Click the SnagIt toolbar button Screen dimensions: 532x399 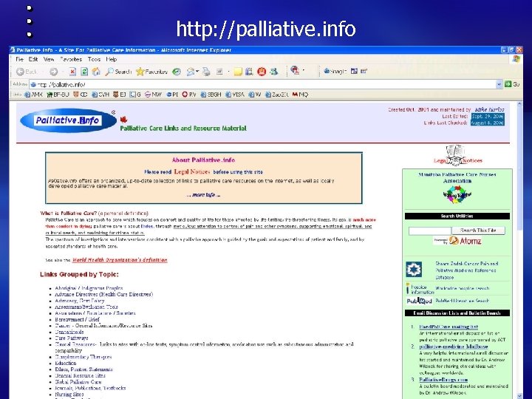(335, 71)
